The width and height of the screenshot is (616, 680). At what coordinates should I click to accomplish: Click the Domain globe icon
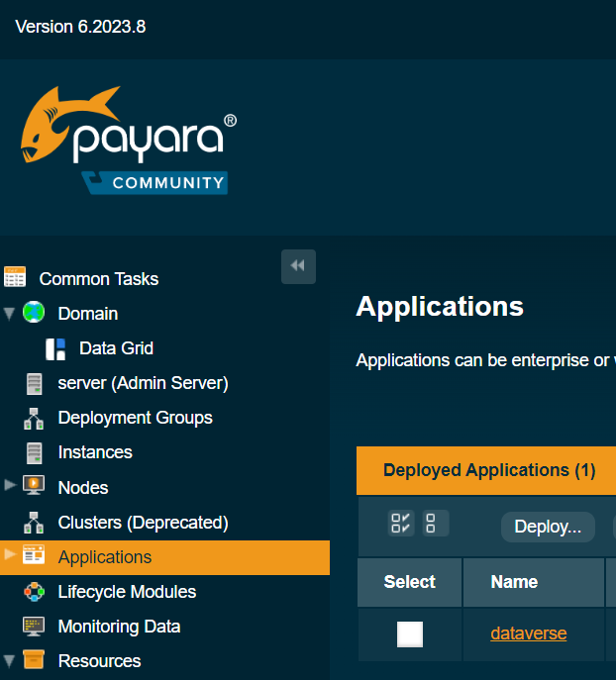pos(34,313)
